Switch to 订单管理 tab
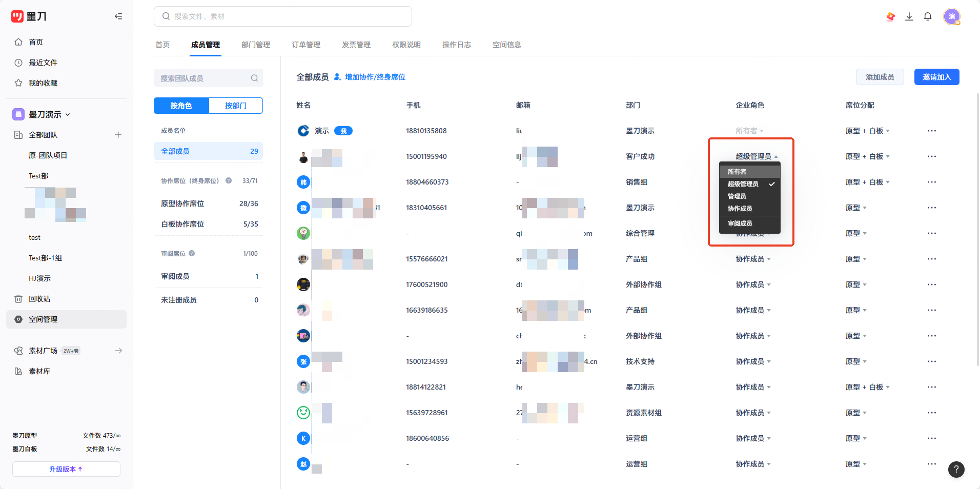This screenshot has width=980, height=489. coord(306,45)
